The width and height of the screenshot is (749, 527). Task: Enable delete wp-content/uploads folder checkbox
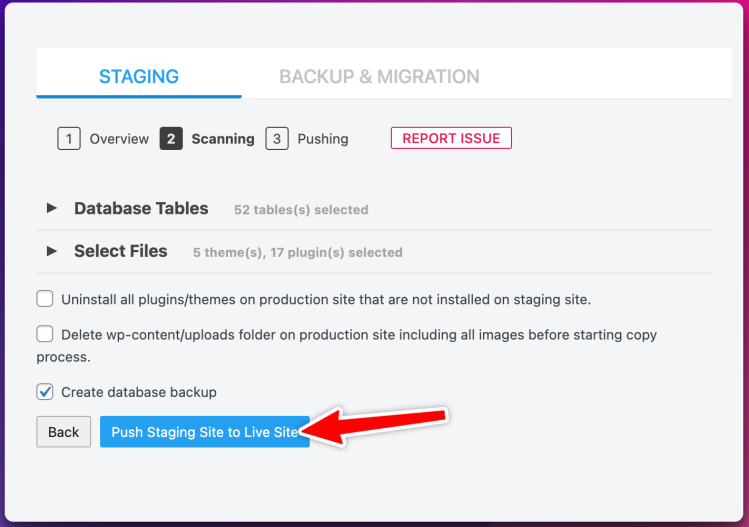[x=45, y=333]
